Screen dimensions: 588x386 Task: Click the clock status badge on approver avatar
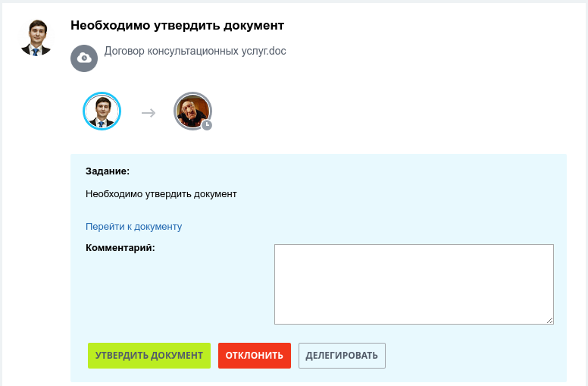pos(207,125)
